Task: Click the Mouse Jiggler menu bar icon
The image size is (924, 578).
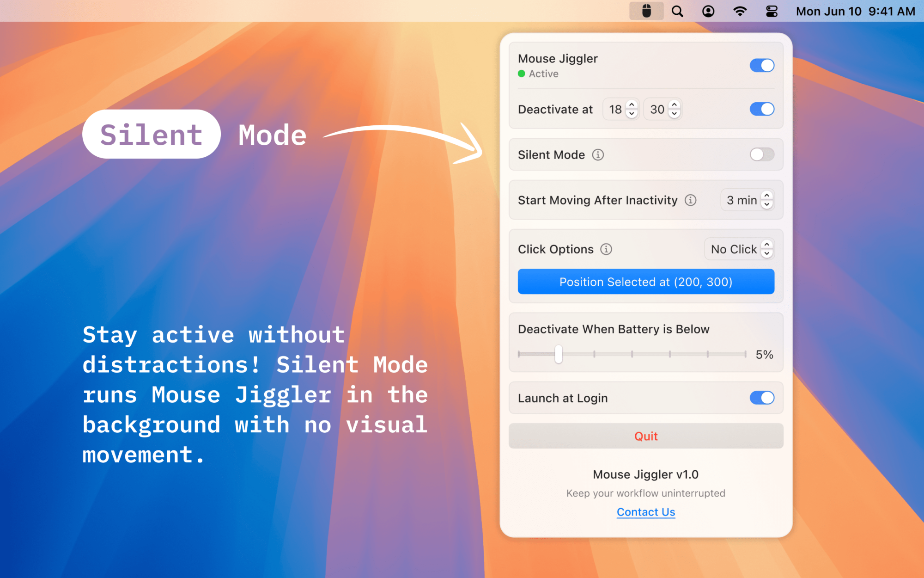Action: point(646,11)
